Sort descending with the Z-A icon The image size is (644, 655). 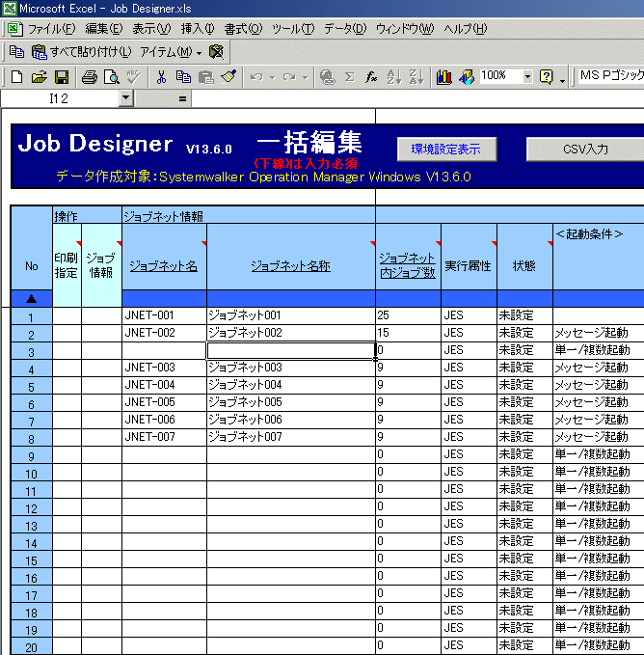[x=416, y=77]
